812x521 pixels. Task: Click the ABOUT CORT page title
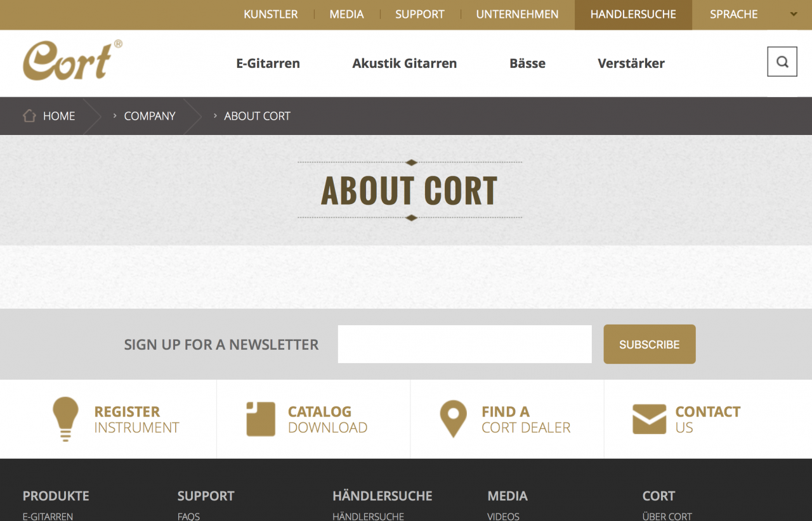[x=409, y=190]
